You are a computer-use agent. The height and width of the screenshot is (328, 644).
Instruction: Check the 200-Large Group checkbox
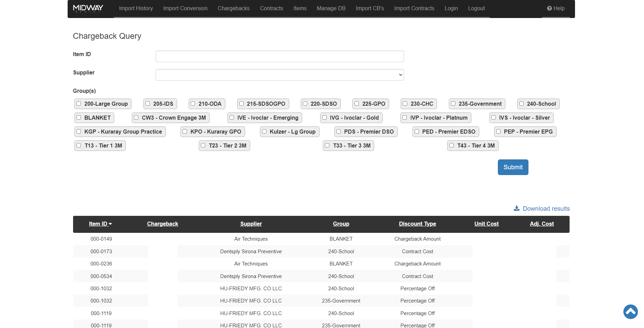click(x=79, y=104)
